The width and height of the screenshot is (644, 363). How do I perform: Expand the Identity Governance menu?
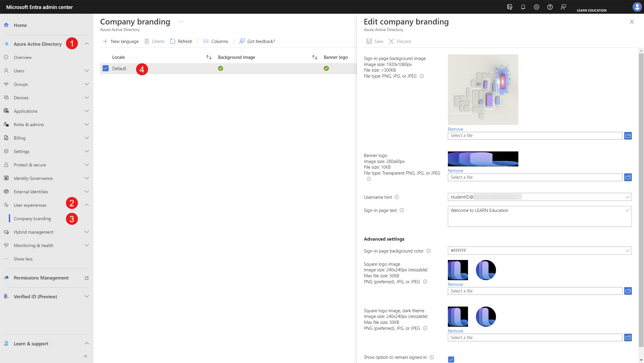[x=87, y=178]
